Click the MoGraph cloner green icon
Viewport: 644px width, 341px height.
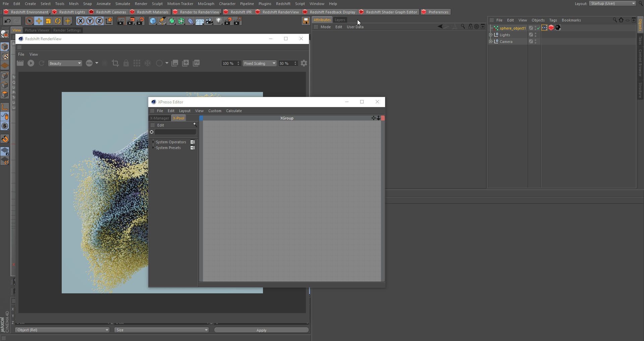tap(181, 21)
